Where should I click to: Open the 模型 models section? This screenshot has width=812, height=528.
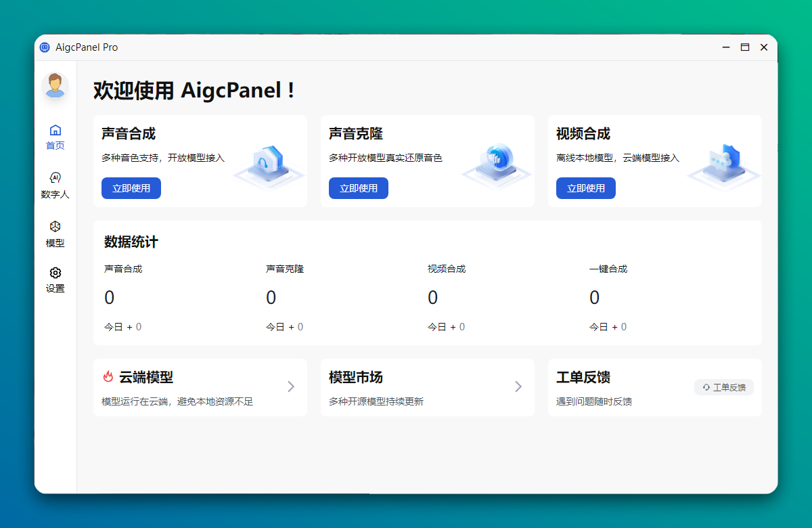pyautogui.click(x=55, y=234)
